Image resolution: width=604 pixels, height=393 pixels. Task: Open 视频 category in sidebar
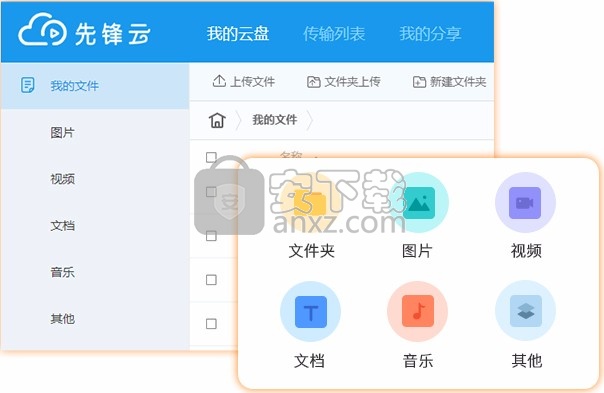[62, 179]
